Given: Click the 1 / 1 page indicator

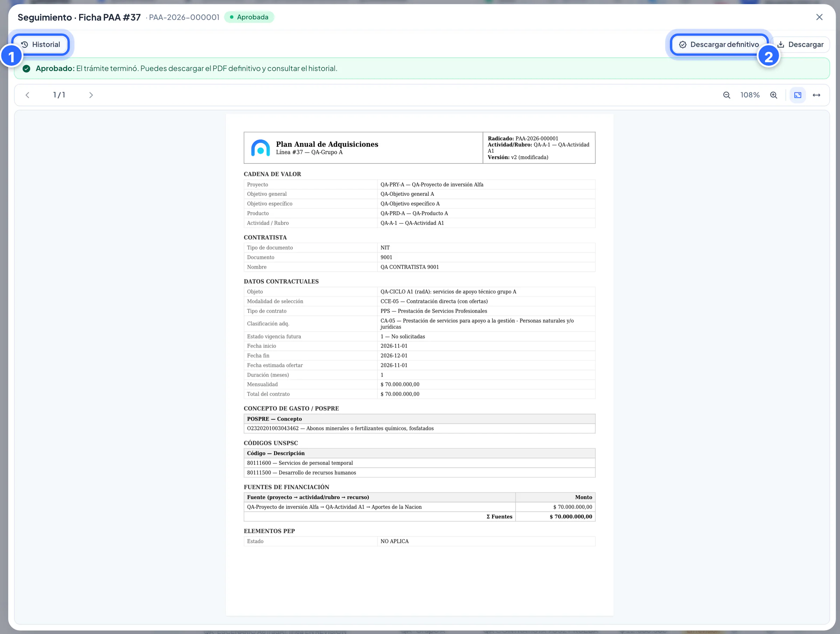Looking at the screenshot, I should [59, 95].
